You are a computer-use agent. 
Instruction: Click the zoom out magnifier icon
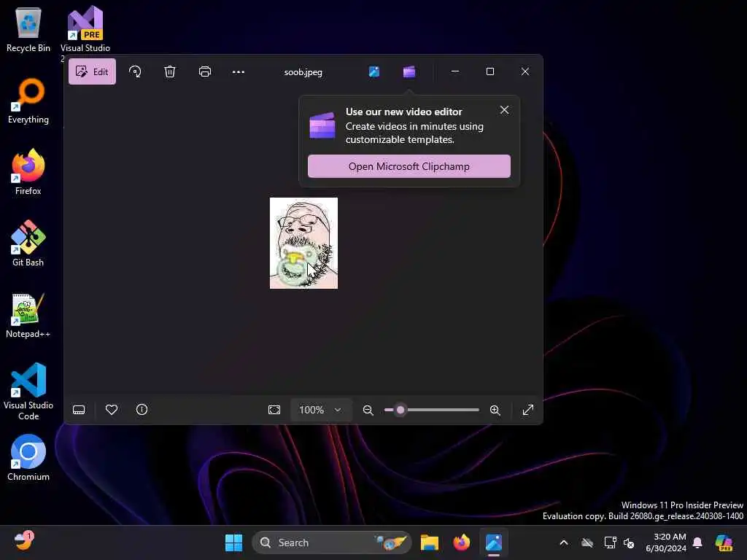pyautogui.click(x=368, y=410)
